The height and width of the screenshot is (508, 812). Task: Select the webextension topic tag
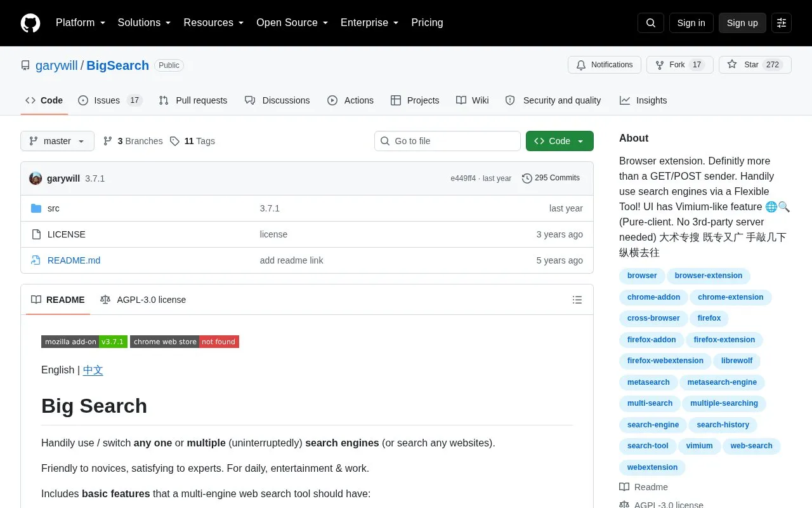tap(652, 467)
